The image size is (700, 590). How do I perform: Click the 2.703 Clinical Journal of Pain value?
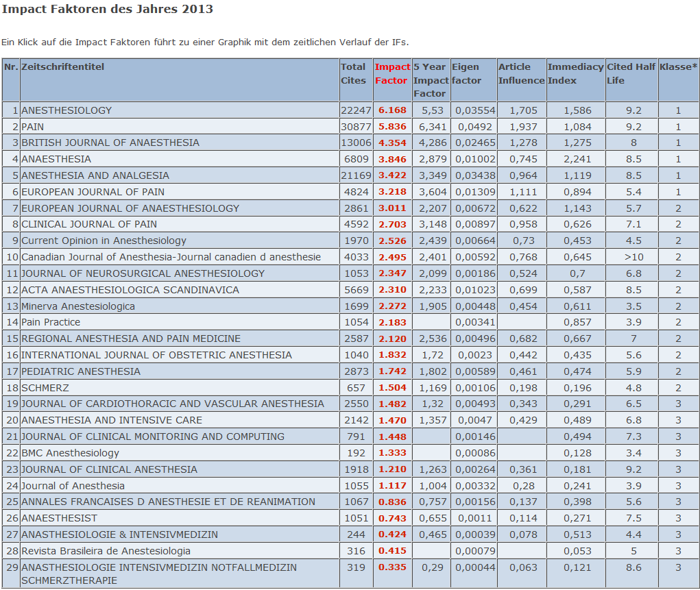click(392, 224)
